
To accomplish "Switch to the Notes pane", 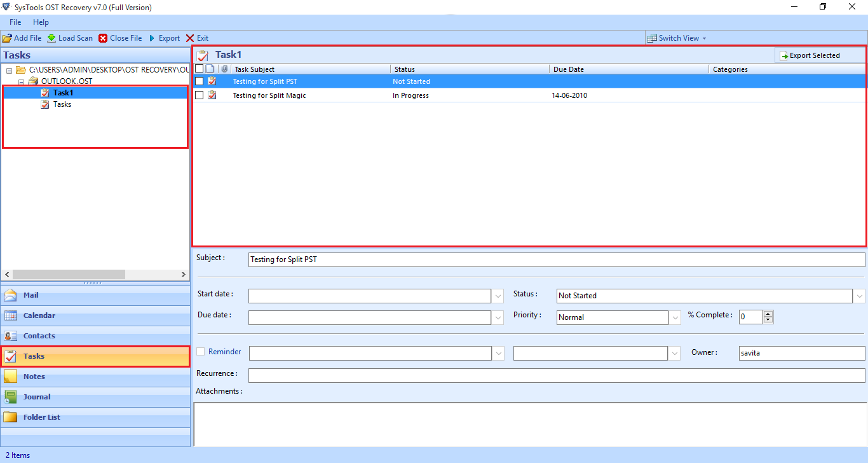I will point(95,377).
